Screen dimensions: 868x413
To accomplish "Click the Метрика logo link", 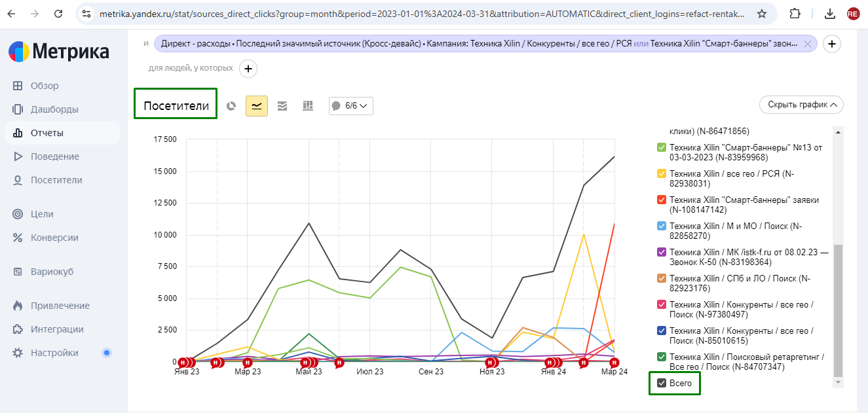I will [x=59, y=51].
